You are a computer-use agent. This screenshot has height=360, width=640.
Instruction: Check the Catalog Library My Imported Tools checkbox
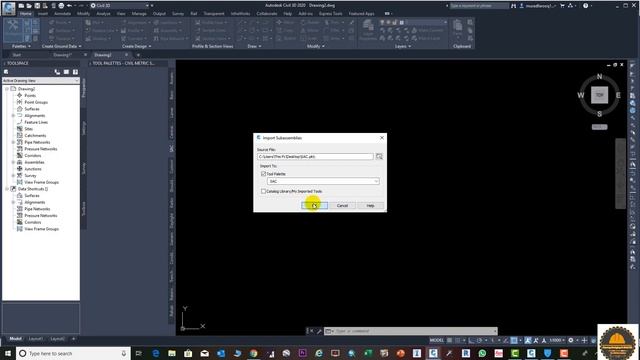pyautogui.click(x=263, y=191)
